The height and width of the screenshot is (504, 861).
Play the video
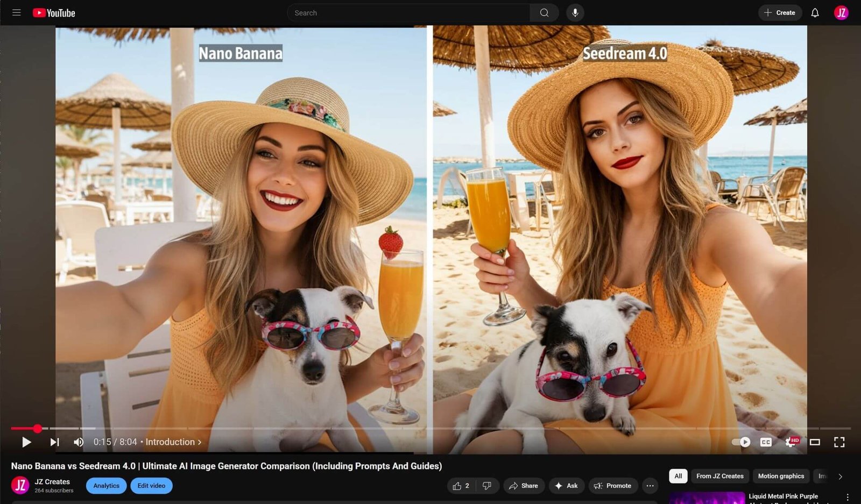(26, 442)
